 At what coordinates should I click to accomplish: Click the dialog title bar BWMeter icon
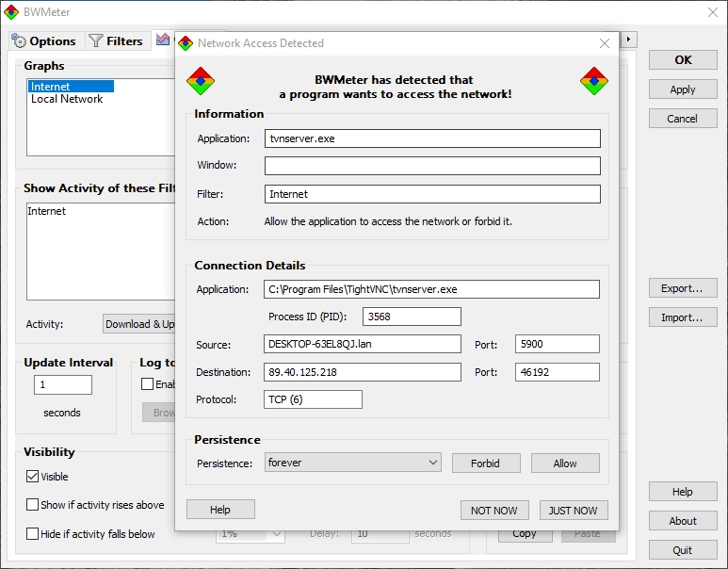(186, 43)
